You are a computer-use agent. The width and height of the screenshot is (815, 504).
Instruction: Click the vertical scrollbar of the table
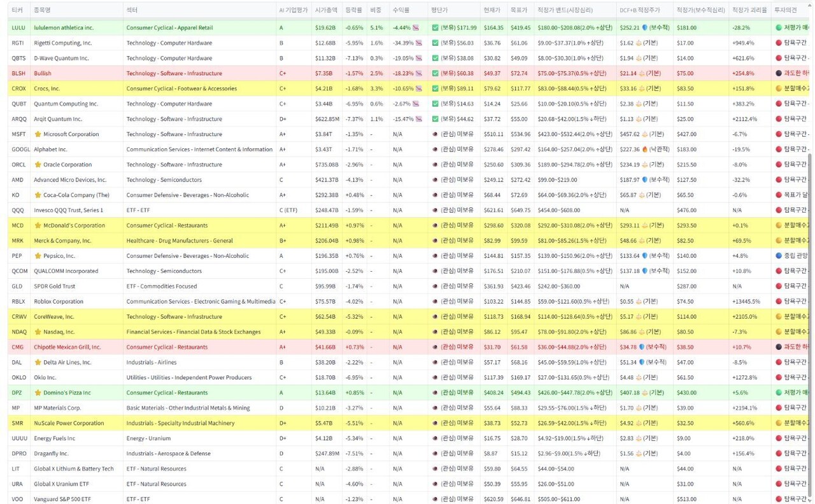point(810,255)
